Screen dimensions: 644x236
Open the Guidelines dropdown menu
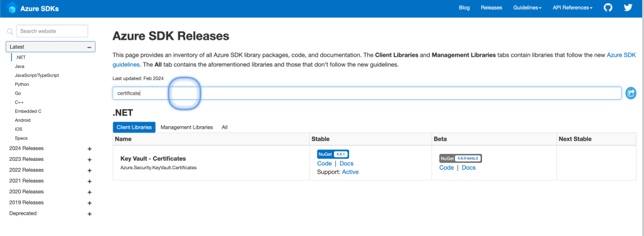[527, 8]
